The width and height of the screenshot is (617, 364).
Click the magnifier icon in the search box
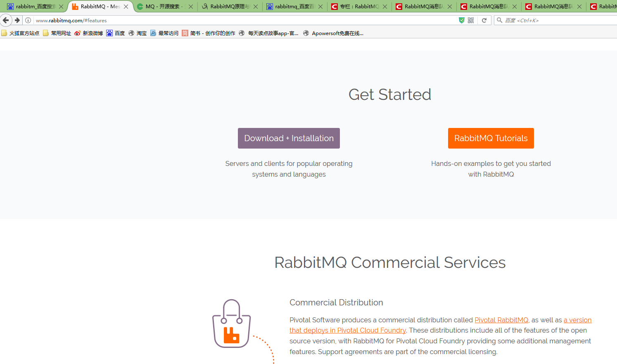pos(500,20)
